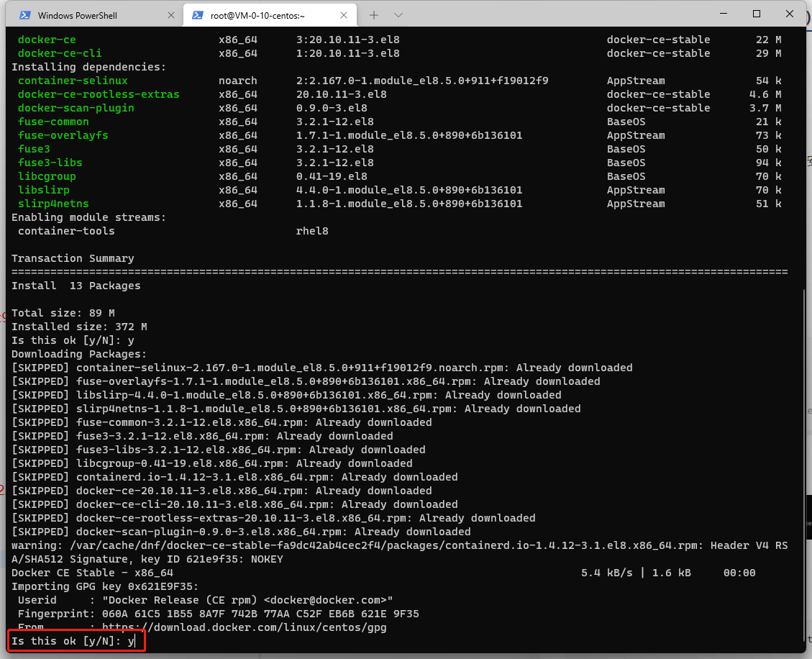Click the 'Downloading Packages:' line
This screenshot has width=812, height=659.
[x=79, y=354]
